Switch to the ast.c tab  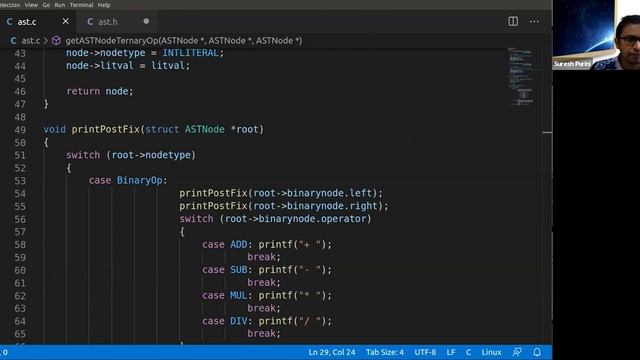27,22
